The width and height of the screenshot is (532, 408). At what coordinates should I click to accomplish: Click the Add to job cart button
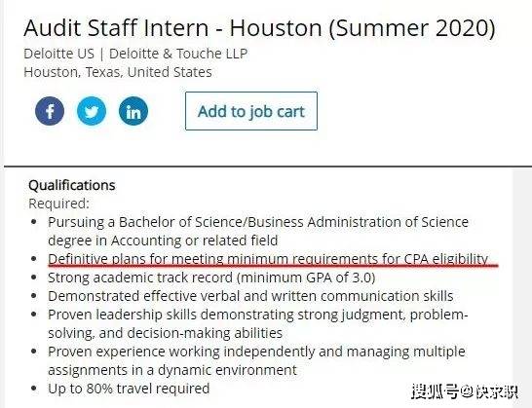point(251,111)
